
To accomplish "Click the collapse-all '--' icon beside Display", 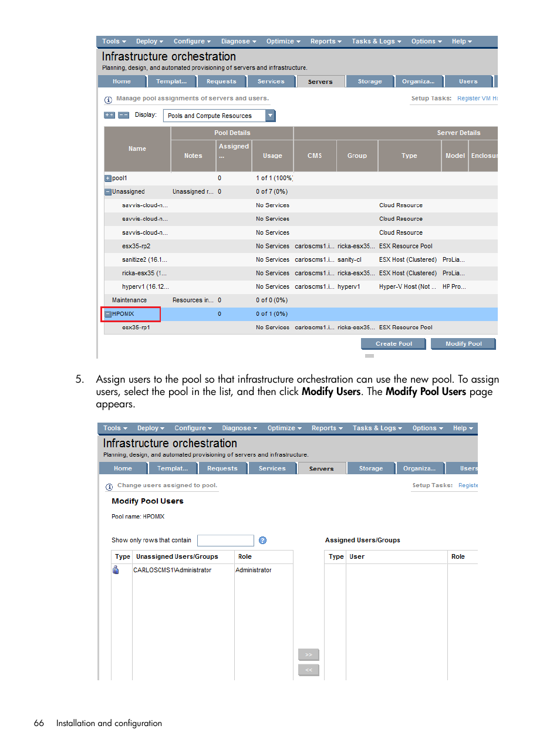I will tap(123, 115).
